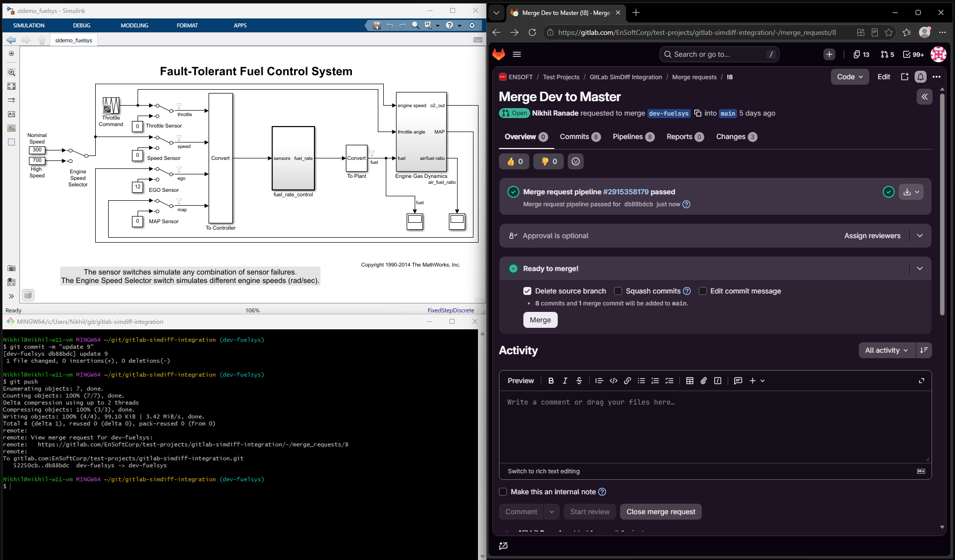Tick Make this an internal note
Screen dimensions: 955x560
click(503, 492)
